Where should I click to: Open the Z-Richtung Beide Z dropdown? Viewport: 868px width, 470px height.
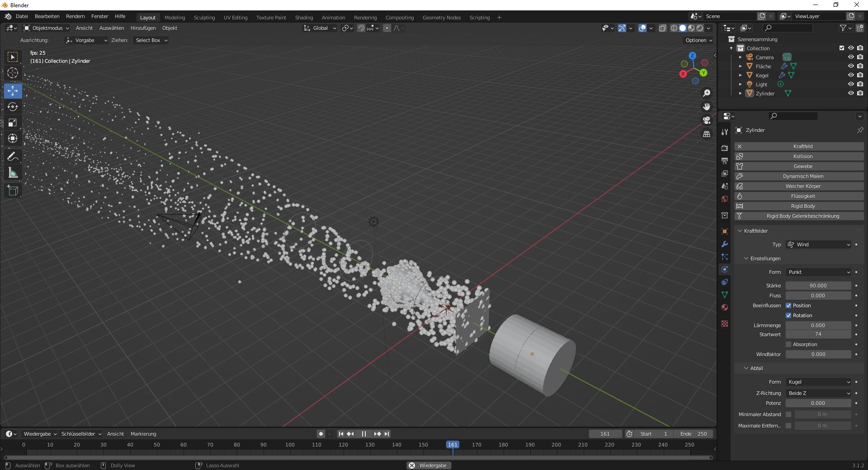(819, 393)
